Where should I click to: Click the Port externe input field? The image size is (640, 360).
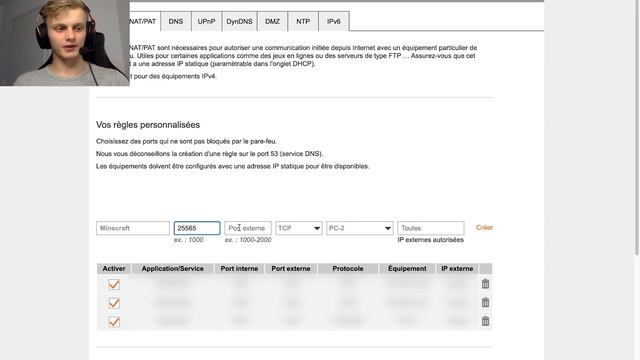(248, 228)
